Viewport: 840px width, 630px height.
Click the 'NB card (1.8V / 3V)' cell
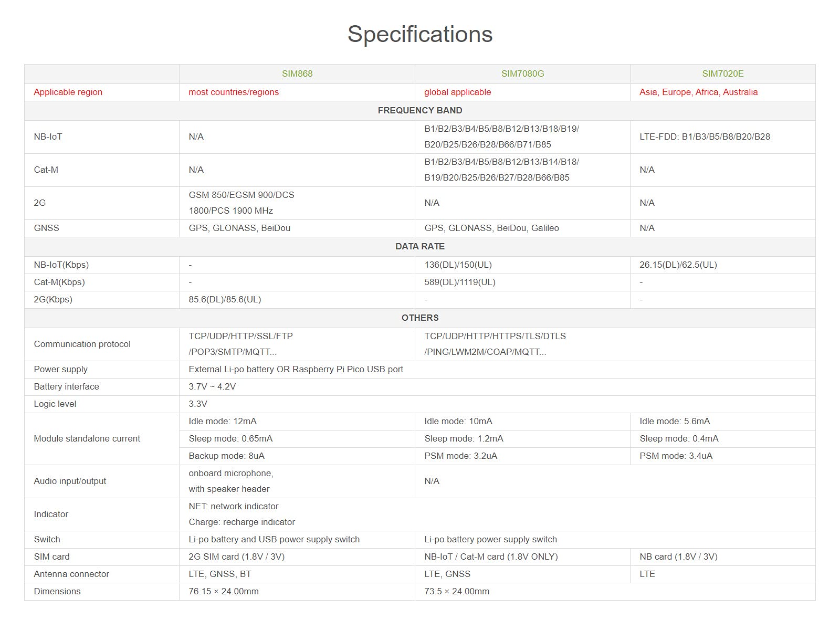(678, 556)
